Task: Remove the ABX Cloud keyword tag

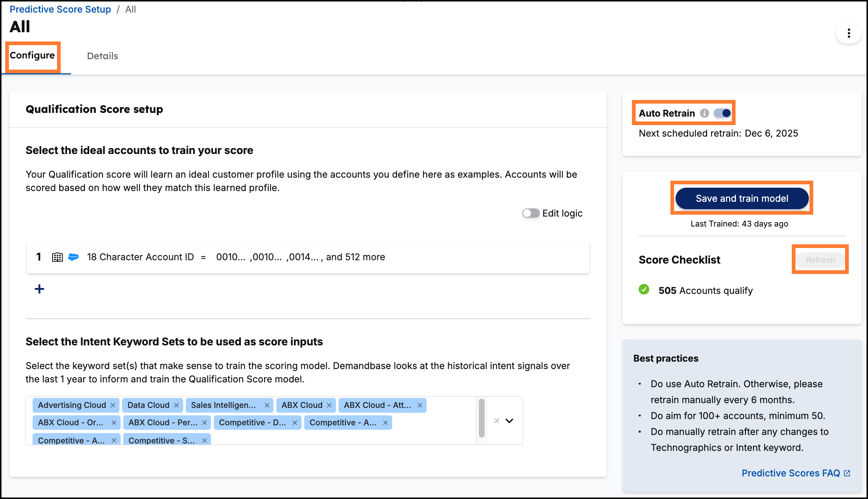Action: (329, 405)
